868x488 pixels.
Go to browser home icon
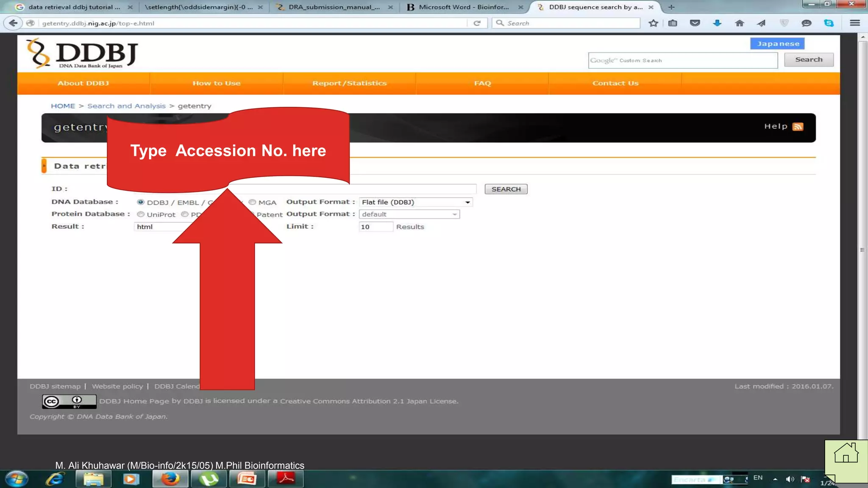(x=739, y=23)
